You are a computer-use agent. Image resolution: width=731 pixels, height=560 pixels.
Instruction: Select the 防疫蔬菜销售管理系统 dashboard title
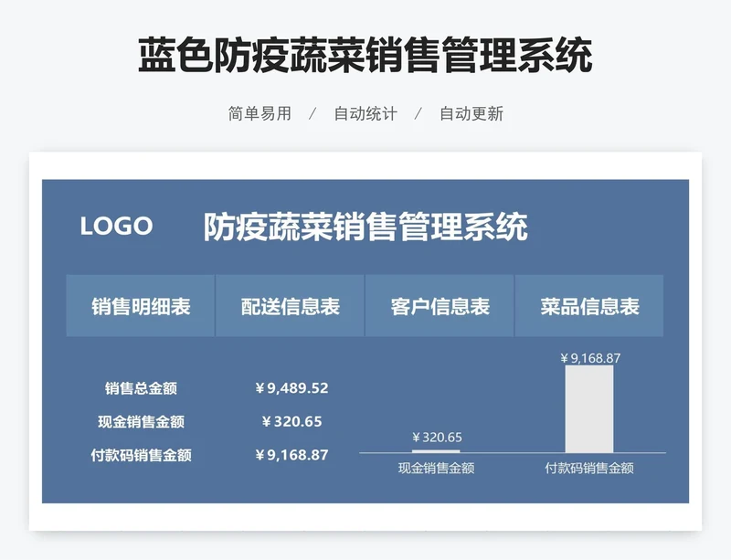click(365, 227)
